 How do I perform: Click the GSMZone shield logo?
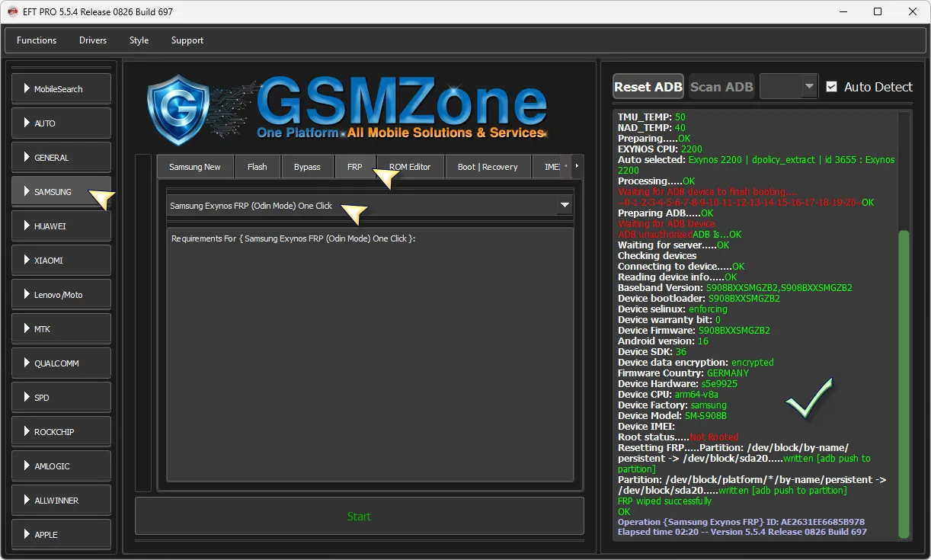(x=178, y=110)
